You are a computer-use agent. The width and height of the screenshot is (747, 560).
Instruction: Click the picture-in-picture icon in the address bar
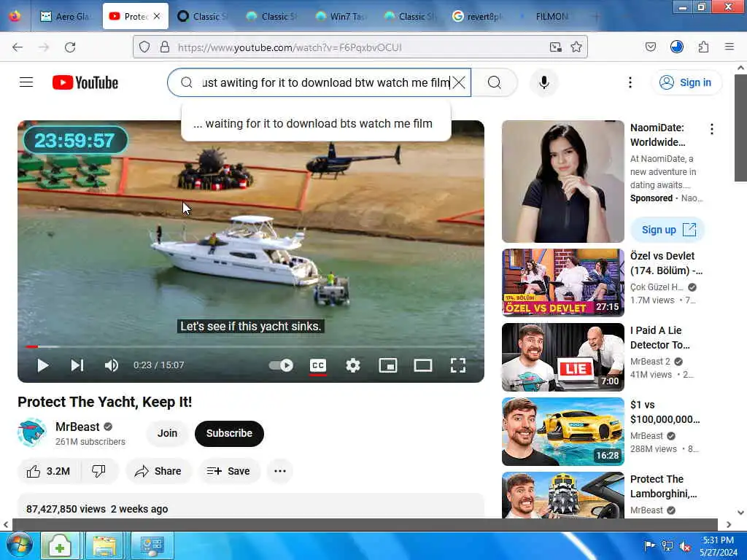point(555,47)
